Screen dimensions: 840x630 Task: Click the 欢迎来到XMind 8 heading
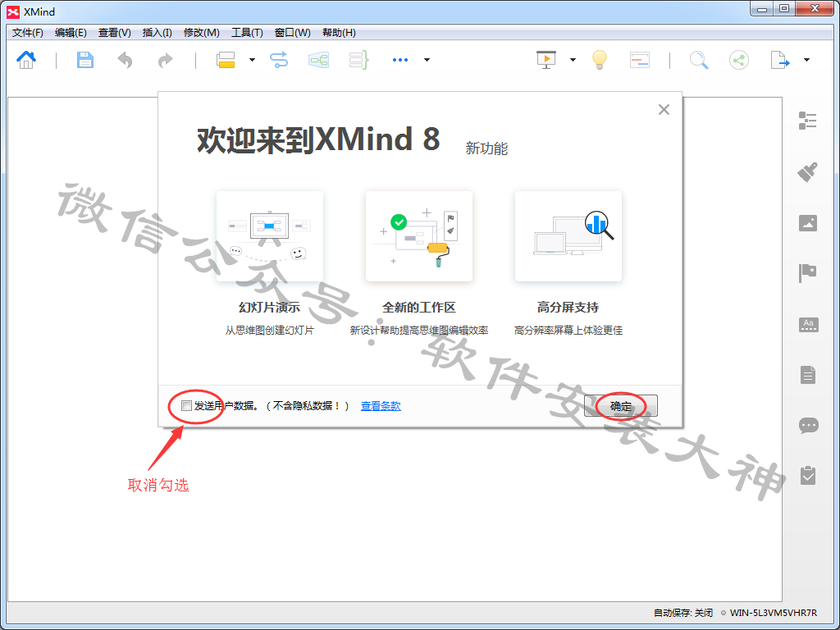pos(318,139)
